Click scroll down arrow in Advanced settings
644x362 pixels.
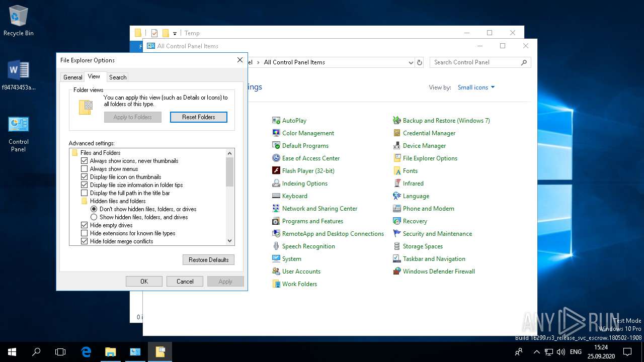point(230,241)
